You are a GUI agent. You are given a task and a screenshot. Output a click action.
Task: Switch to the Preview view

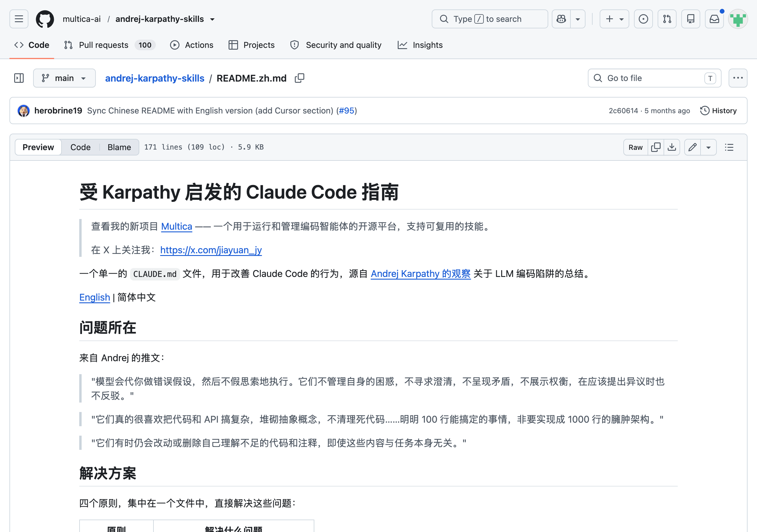tap(38, 147)
